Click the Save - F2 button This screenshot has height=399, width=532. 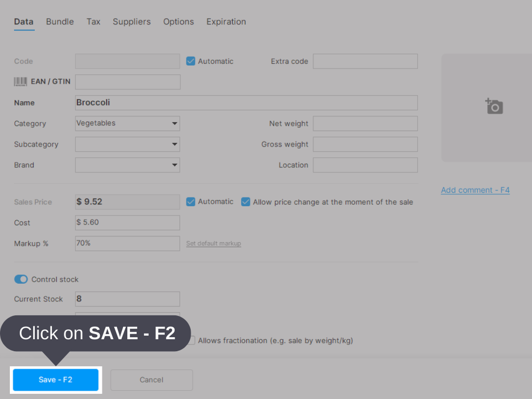(x=55, y=380)
